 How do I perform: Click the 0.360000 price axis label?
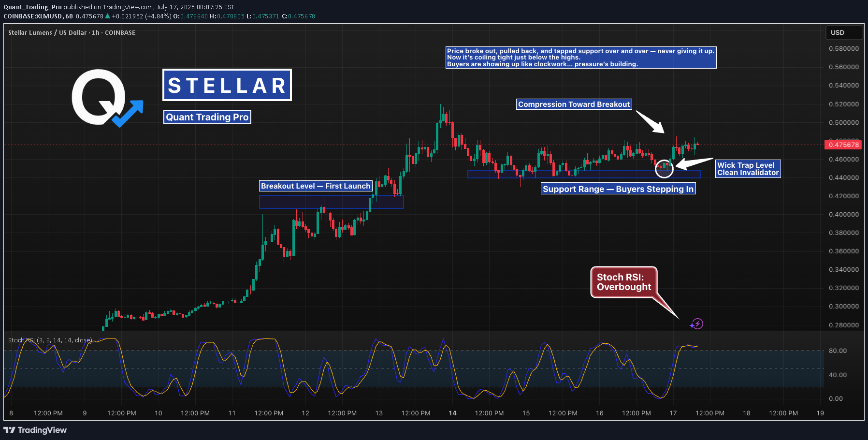844,251
